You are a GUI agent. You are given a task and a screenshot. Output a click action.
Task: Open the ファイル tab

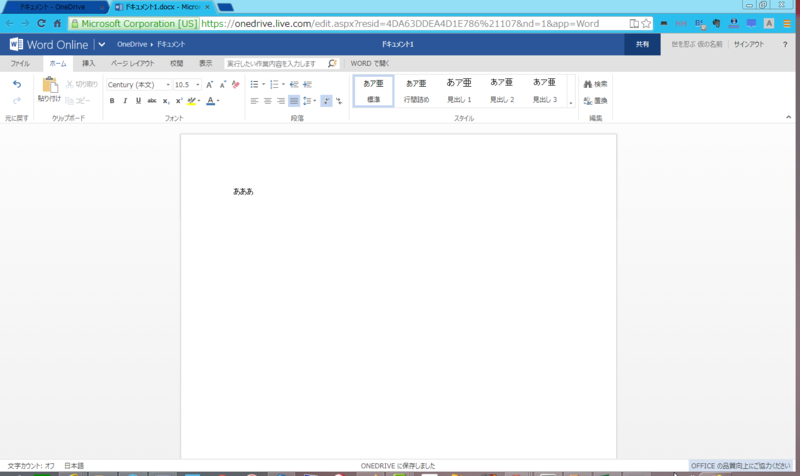20,63
